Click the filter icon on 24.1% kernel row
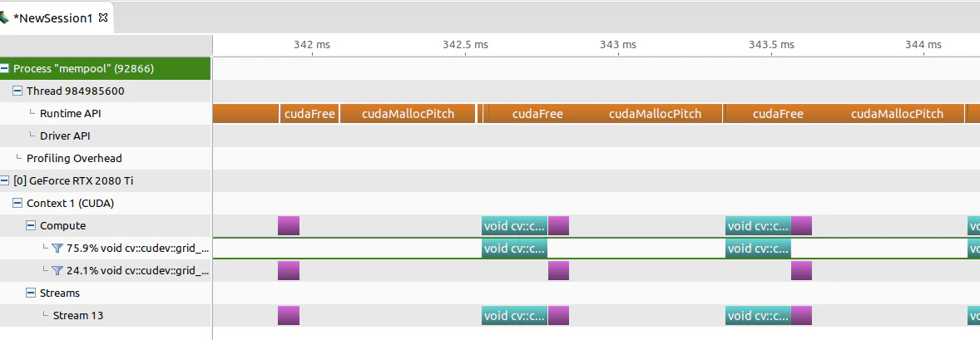The image size is (980, 340). tap(57, 271)
